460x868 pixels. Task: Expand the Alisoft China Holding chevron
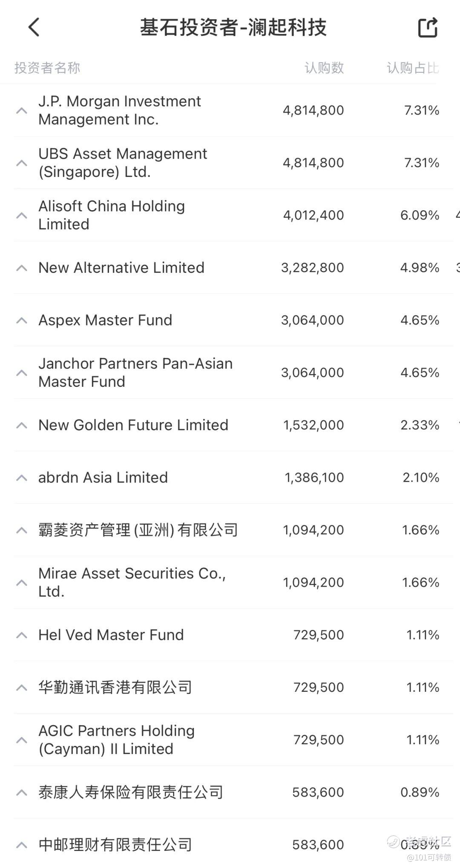(22, 215)
